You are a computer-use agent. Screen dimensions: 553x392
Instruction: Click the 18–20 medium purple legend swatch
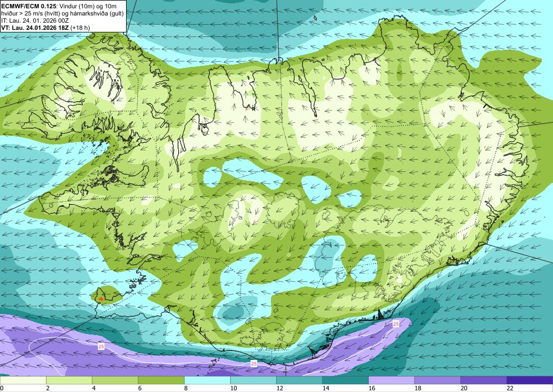click(x=437, y=380)
